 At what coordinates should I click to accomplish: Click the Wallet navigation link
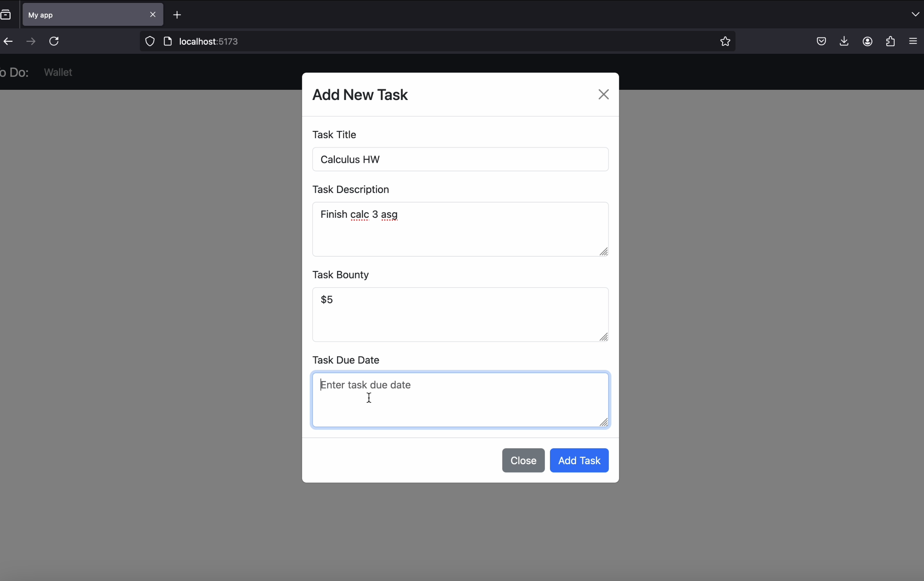58,72
